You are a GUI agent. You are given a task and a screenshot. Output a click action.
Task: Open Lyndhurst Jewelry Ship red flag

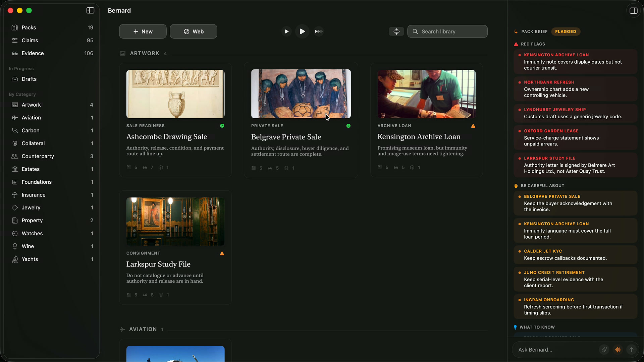point(575,113)
